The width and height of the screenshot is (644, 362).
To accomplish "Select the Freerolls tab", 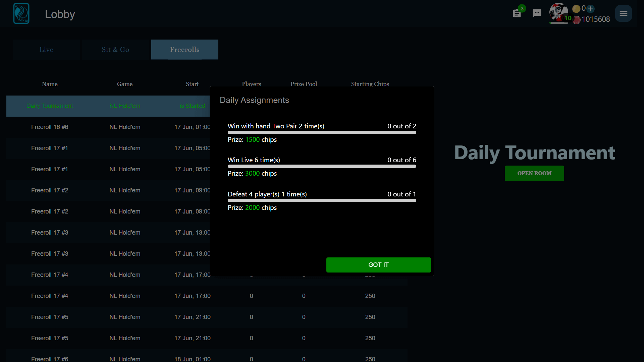I will [x=184, y=50].
